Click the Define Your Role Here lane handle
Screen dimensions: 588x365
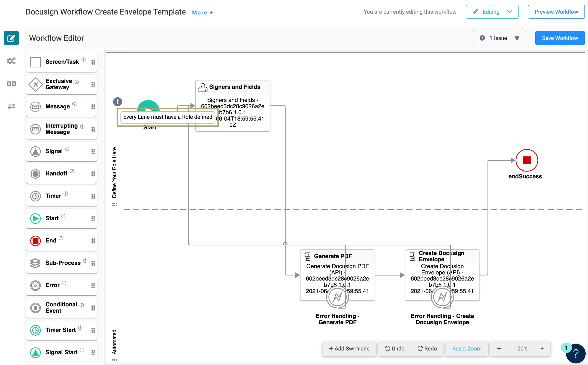tap(115, 204)
